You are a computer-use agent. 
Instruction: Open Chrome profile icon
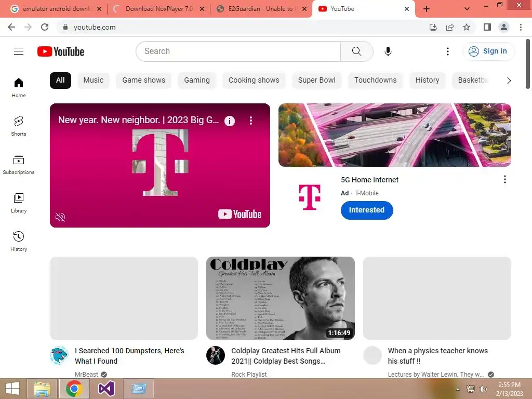tap(504, 27)
